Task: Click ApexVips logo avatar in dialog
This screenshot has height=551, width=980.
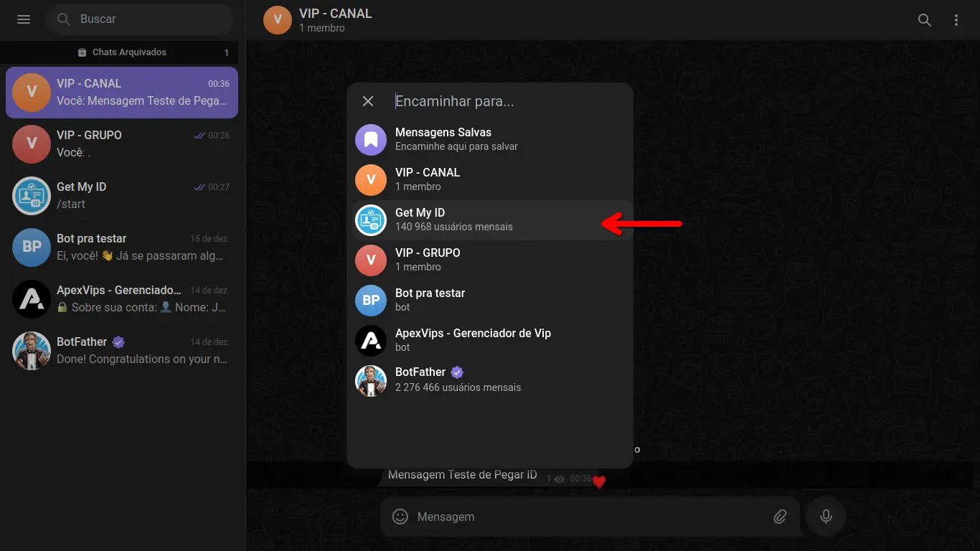Action: tap(371, 340)
